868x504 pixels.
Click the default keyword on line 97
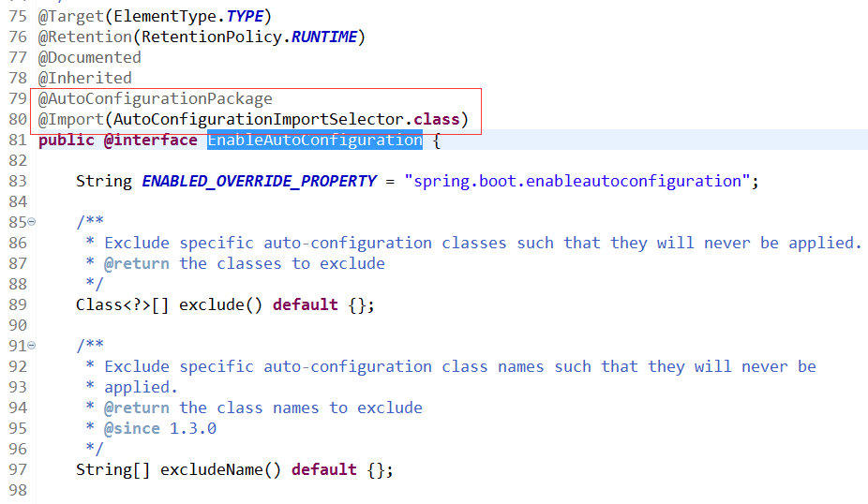[x=324, y=469]
